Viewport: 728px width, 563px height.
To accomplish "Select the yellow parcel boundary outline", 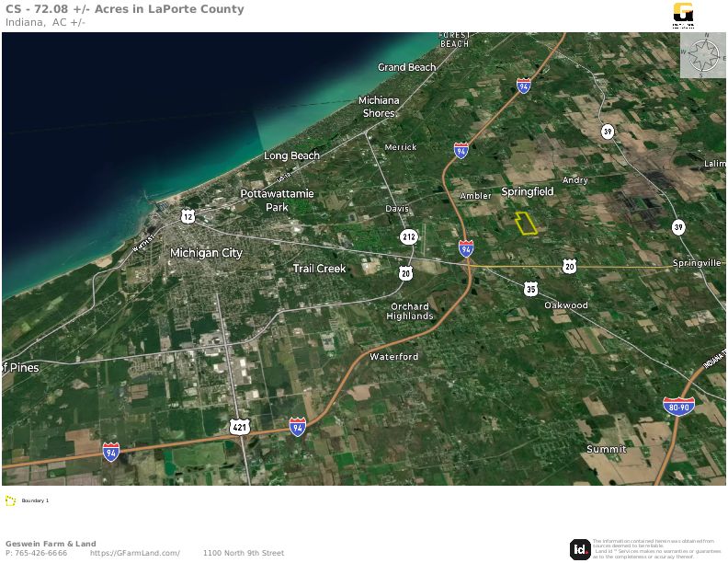I will (x=525, y=224).
